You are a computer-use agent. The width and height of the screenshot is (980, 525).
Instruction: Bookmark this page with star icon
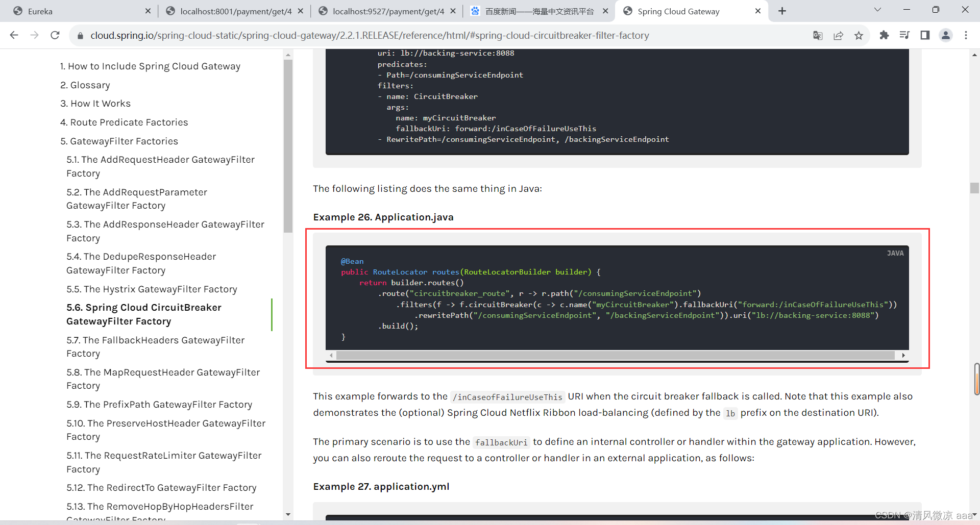tap(859, 35)
